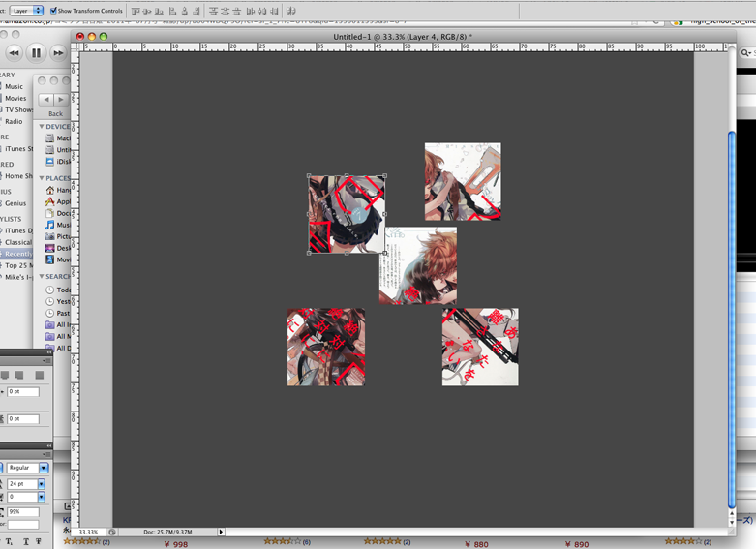Select Radio in iTunes sidebar
Viewport: 756px width, 549px height.
tap(14, 121)
